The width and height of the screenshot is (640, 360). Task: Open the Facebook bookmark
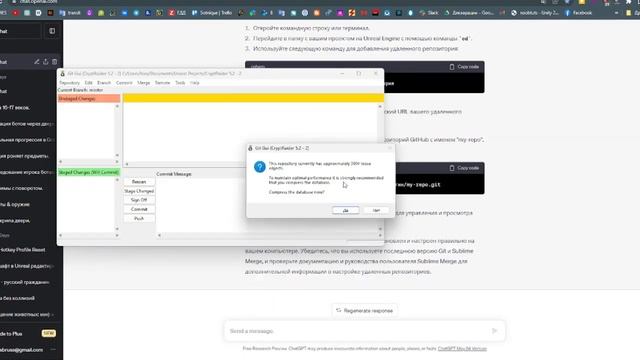coord(578,13)
